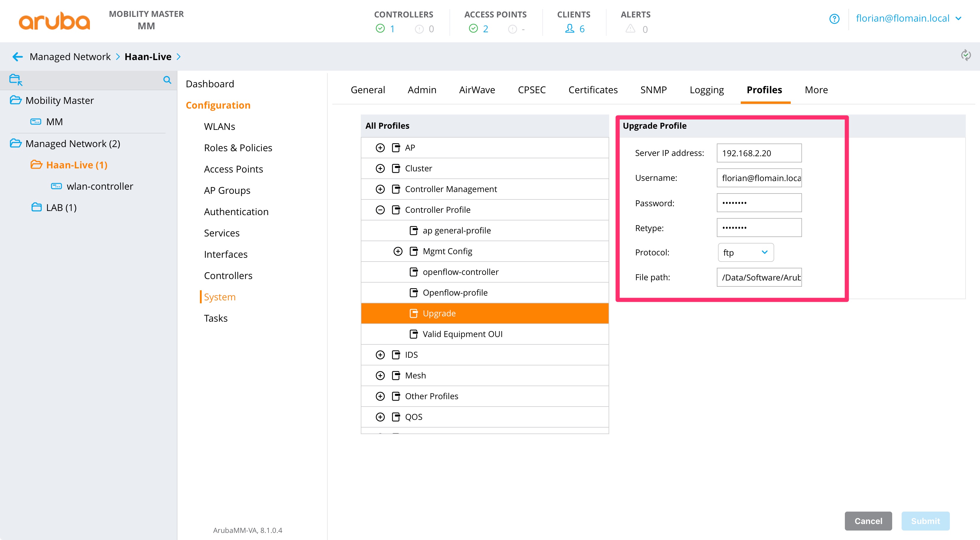Click the MM device icon
This screenshot has width=980, height=540.
pos(36,122)
